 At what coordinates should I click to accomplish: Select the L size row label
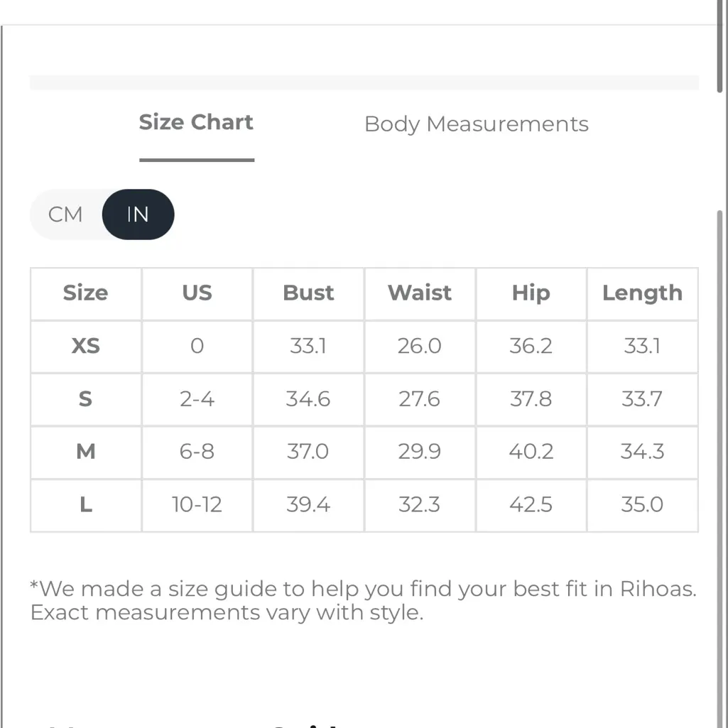[85, 505]
